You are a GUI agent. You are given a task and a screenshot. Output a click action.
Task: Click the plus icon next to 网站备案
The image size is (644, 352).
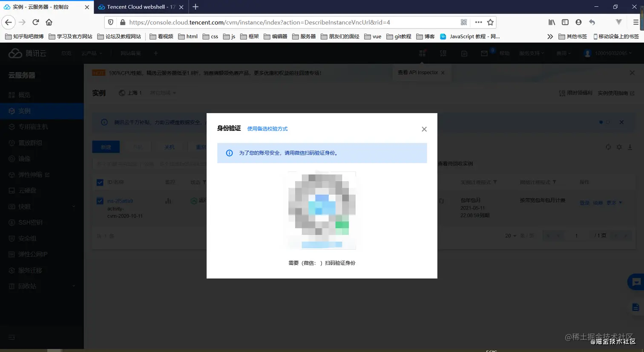[x=156, y=53]
